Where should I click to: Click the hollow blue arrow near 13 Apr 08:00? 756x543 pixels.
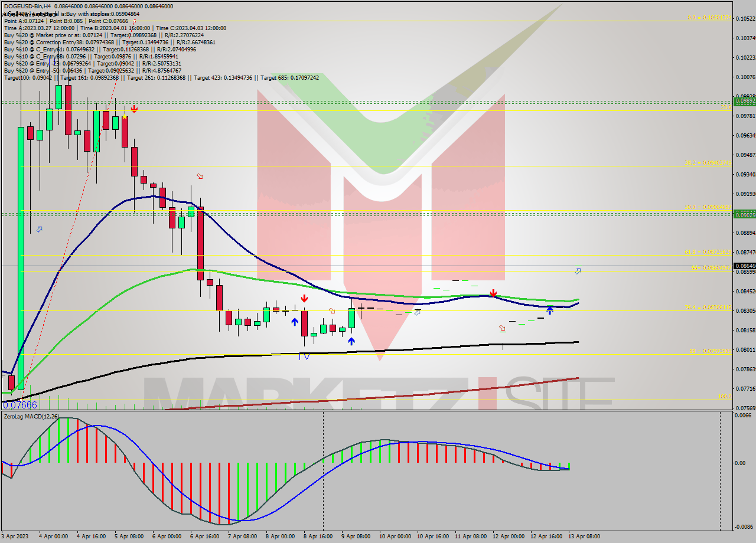[x=578, y=271]
